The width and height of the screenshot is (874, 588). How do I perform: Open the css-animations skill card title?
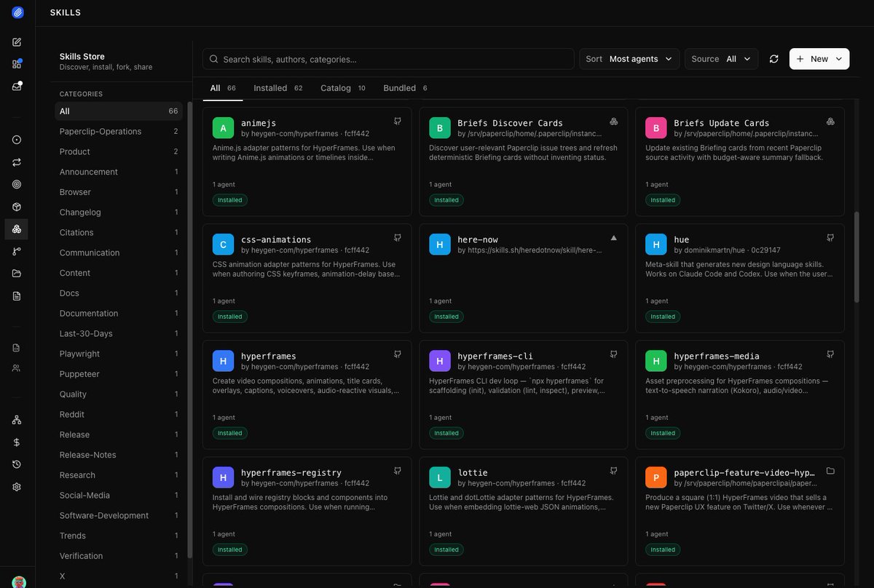coord(276,239)
